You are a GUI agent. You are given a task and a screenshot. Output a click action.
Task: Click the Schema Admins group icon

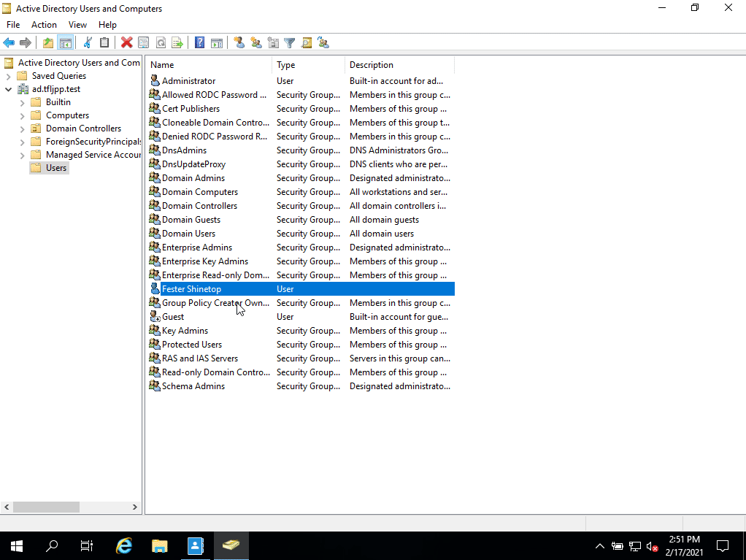(155, 386)
